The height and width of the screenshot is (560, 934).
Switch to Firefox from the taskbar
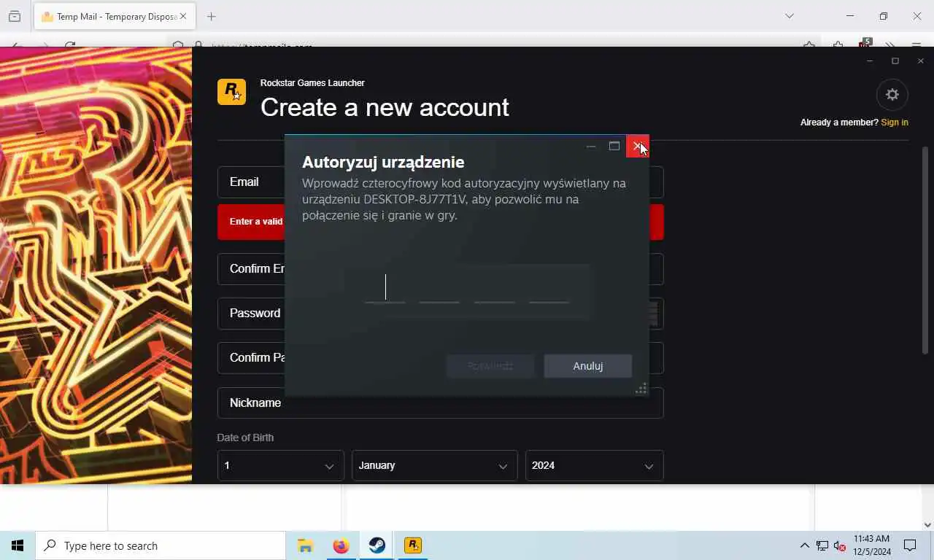pyautogui.click(x=341, y=545)
